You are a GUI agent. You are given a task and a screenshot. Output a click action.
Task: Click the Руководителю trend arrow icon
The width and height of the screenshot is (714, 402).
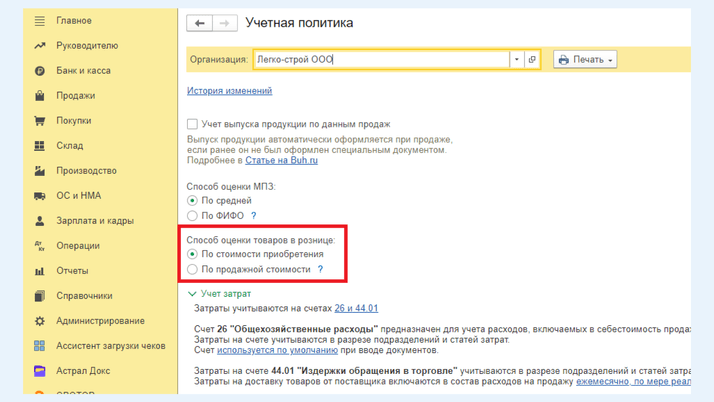(x=40, y=46)
